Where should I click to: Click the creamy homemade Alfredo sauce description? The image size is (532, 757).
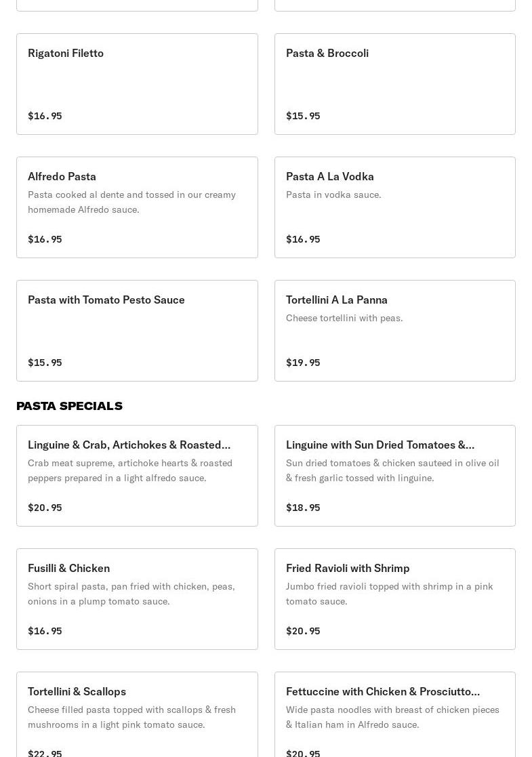(131, 202)
